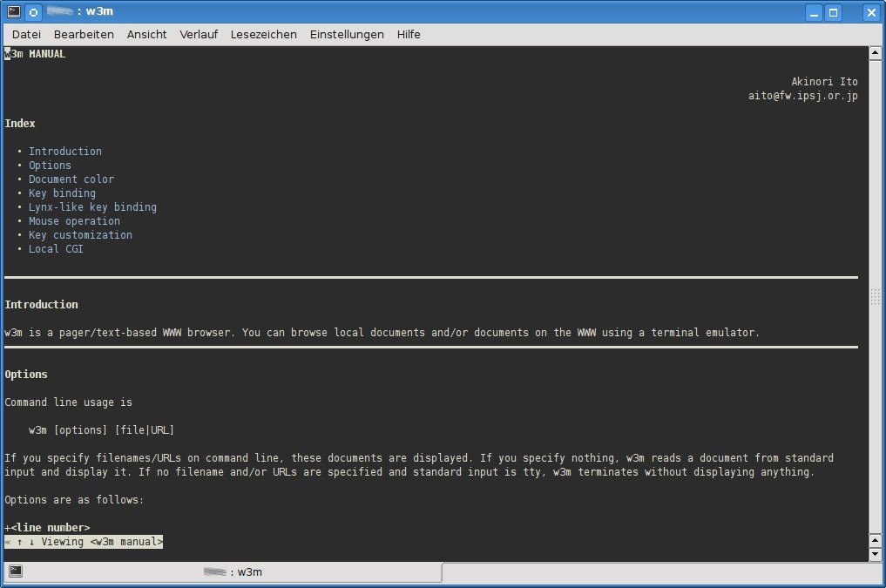Open the Einstellungen menu
Viewport: 886px width, 588px height.
[x=347, y=35]
